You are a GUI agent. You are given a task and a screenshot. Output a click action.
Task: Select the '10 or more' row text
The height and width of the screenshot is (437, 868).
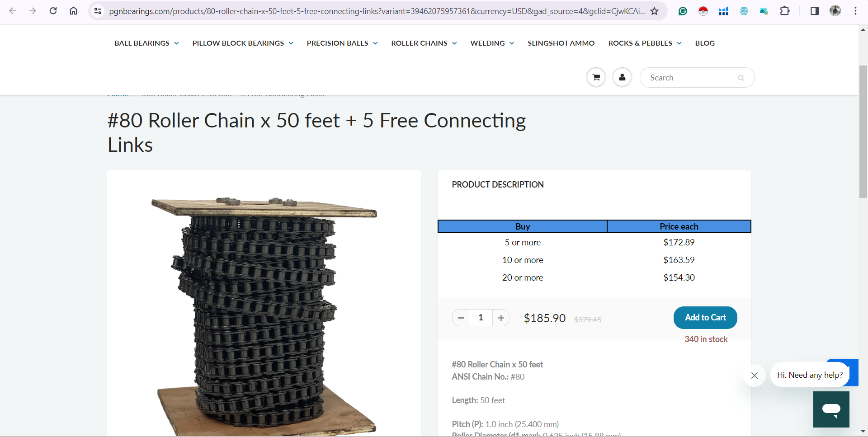(x=523, y=260)
